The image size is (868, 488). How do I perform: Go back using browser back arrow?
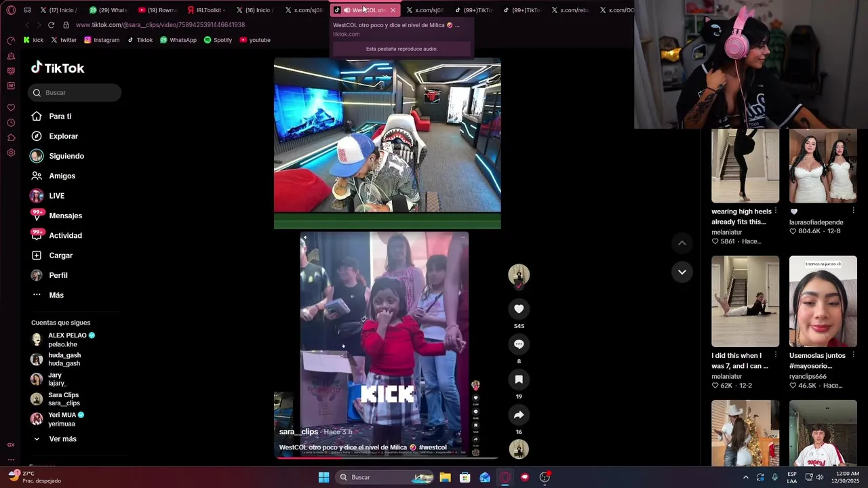26,25
